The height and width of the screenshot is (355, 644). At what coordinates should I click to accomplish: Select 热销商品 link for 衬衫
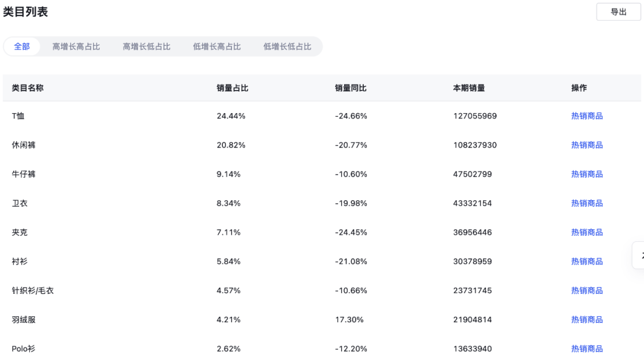pos(587,262)
